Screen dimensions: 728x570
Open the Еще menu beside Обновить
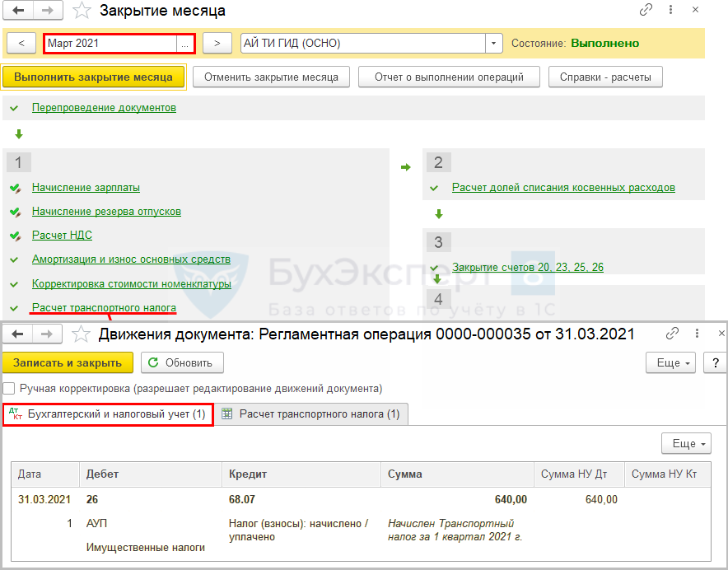point(674,362)
